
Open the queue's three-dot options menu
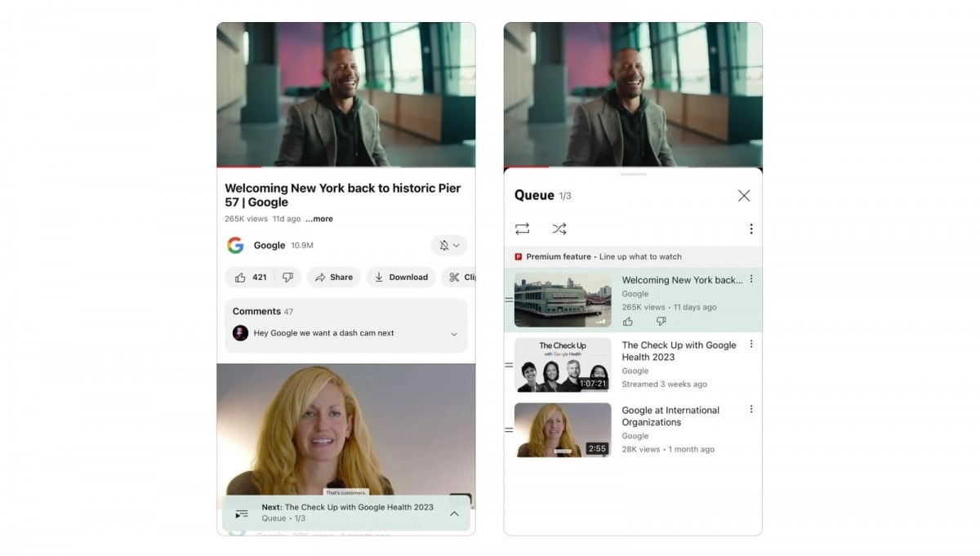(751, 229)
